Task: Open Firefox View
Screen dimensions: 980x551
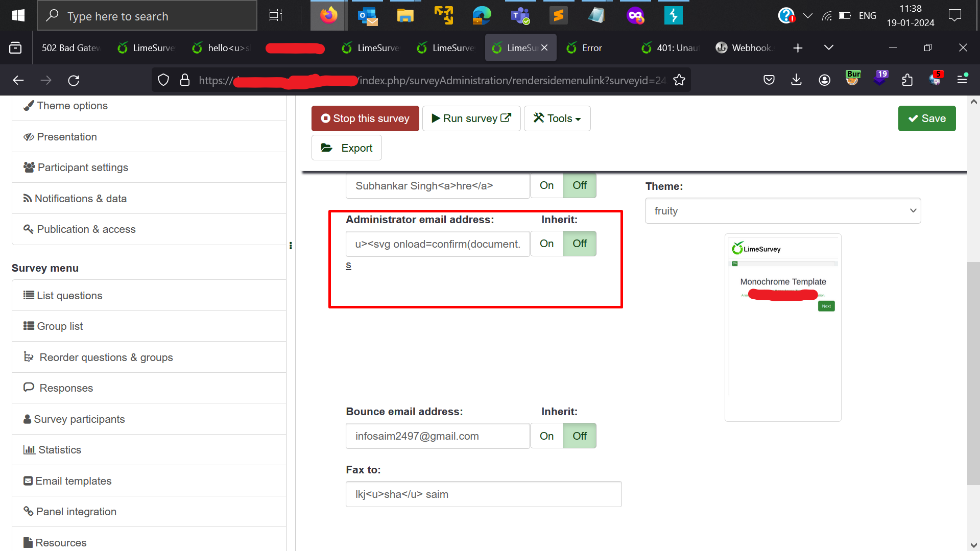Action: 16,48
